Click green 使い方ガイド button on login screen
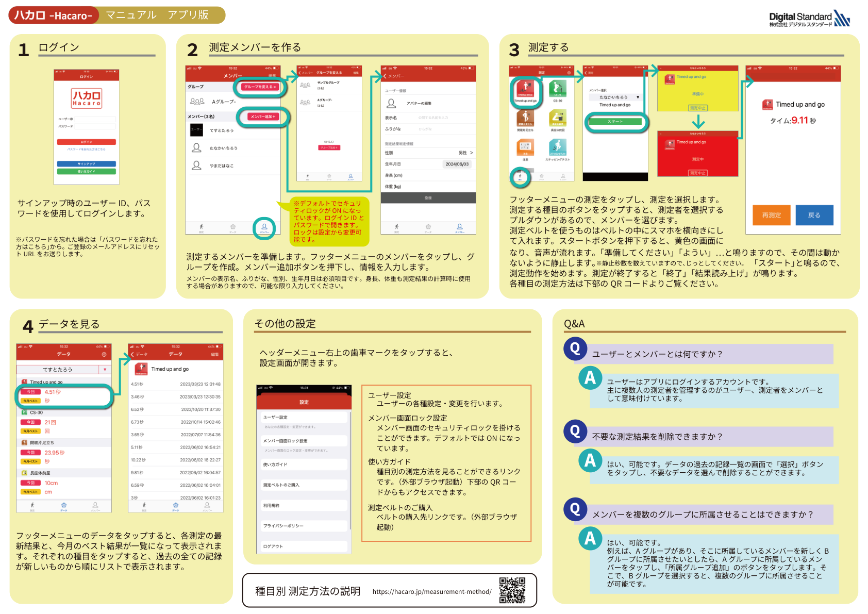Screen dimensions: 868x614 coord(87,171)
